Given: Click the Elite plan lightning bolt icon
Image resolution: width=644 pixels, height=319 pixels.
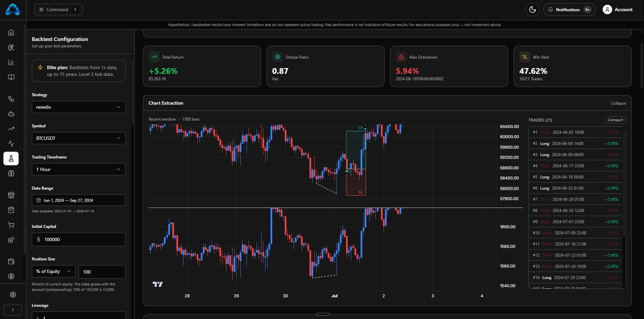Looking at the screenshot, I should coord(40,67).
